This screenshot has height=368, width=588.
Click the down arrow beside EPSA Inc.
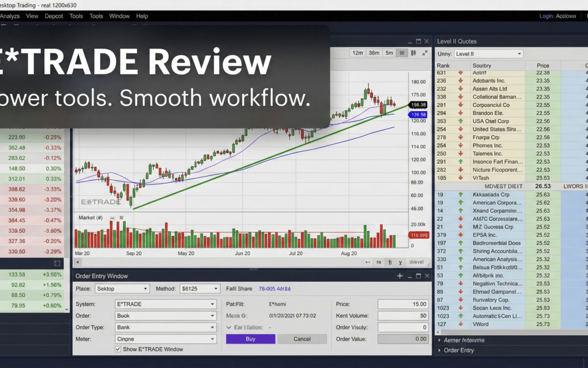point(461,234)
